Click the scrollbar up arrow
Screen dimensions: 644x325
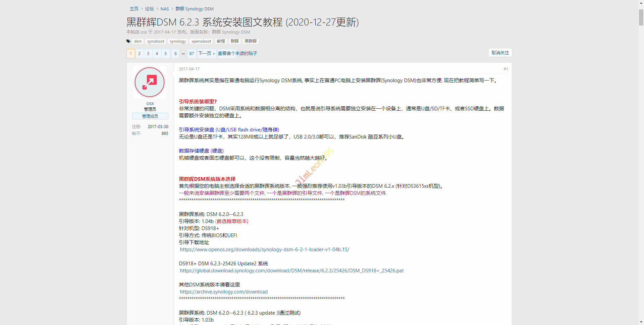coord(641,3)
